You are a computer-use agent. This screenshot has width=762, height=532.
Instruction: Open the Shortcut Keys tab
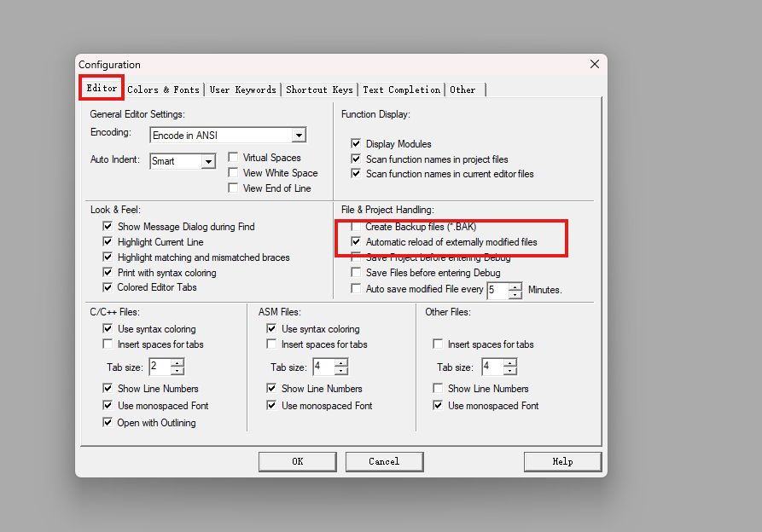(319, 90)
